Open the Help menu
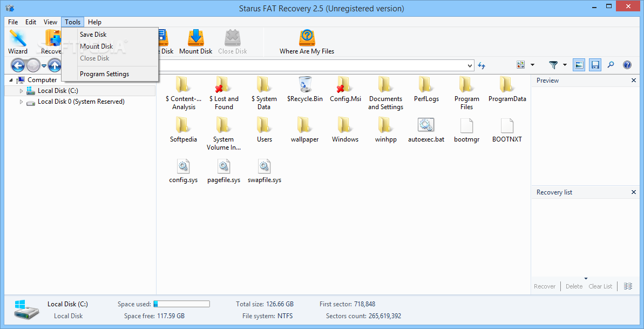This screenshot has width=644, height=329. pyautogui.click(x=94, y=22)
